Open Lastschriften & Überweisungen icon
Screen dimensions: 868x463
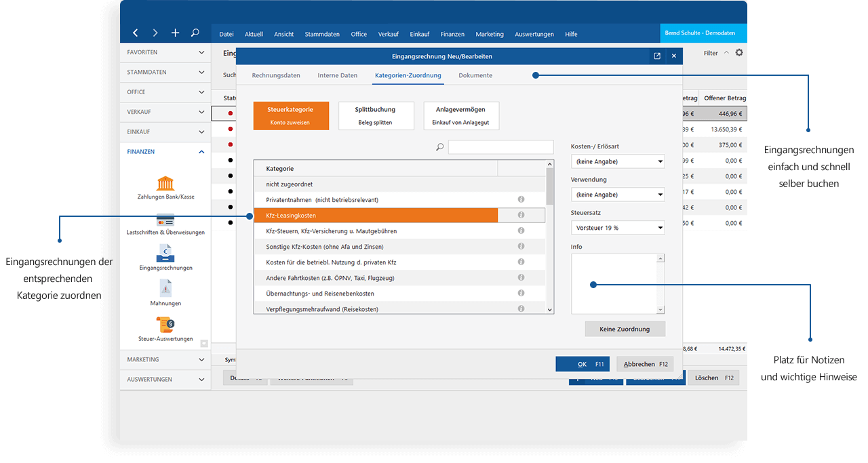pyautogui.click(x=165, y=220)
